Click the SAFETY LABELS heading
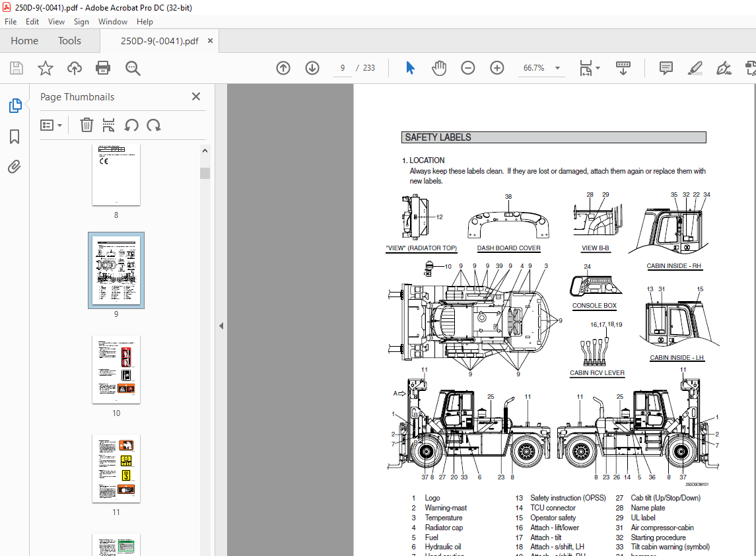The height and width of the screenshot is (556, 756). tap(438, 137)
